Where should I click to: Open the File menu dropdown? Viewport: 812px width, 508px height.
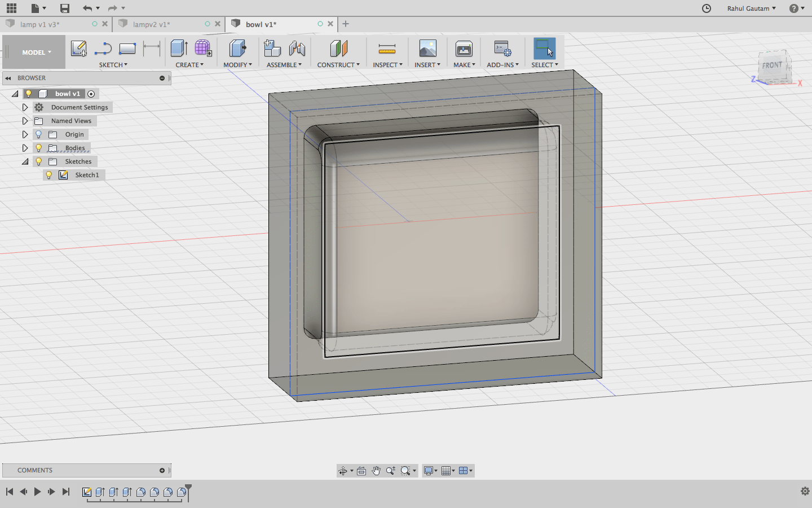[38, 8]
